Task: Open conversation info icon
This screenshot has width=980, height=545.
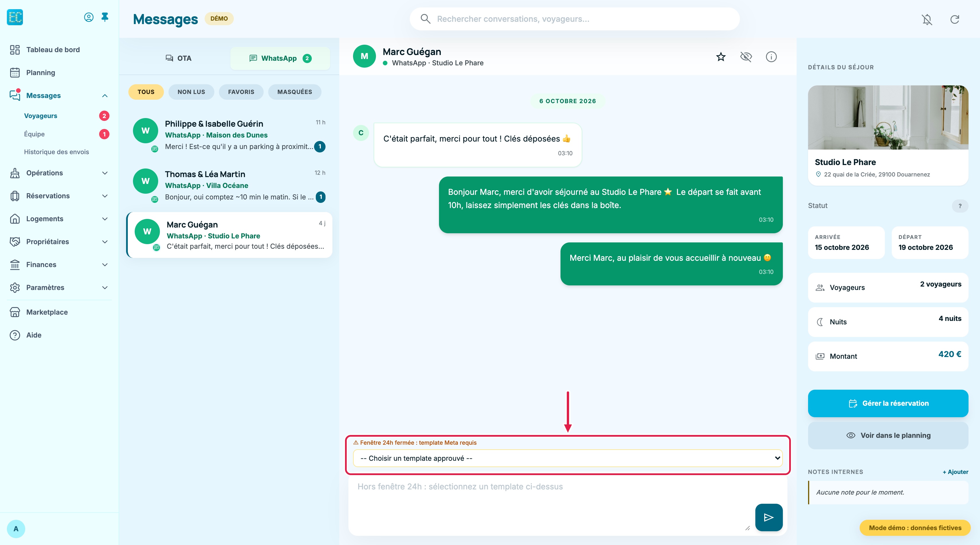Action: [x=771, y=57]
